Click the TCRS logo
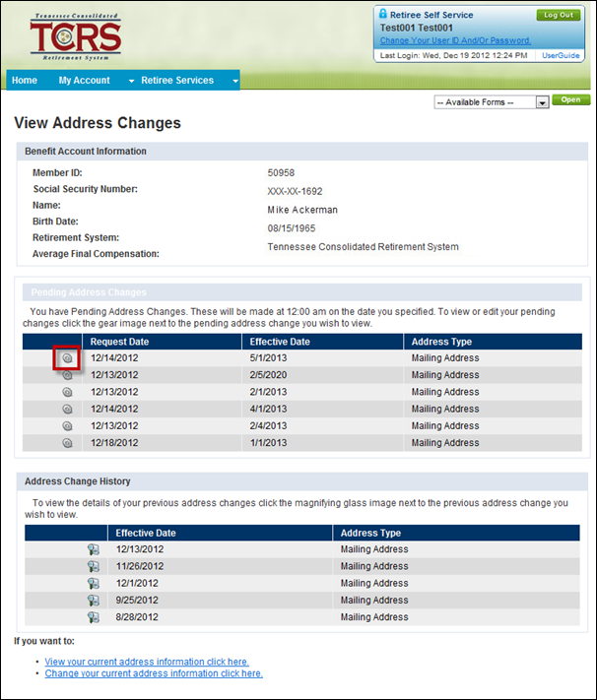The width and height of the screenshot is (597, 700). click(x=76, y=36)
